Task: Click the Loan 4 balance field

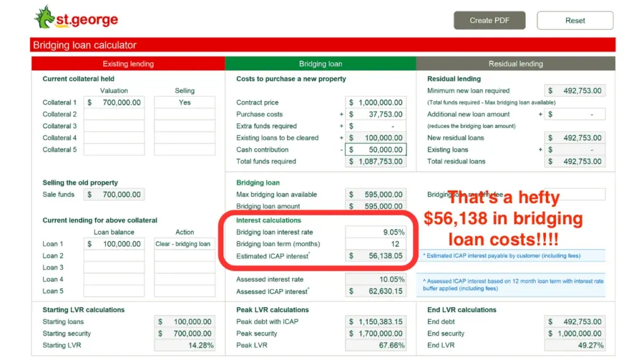Action: (x=114, y=279)
